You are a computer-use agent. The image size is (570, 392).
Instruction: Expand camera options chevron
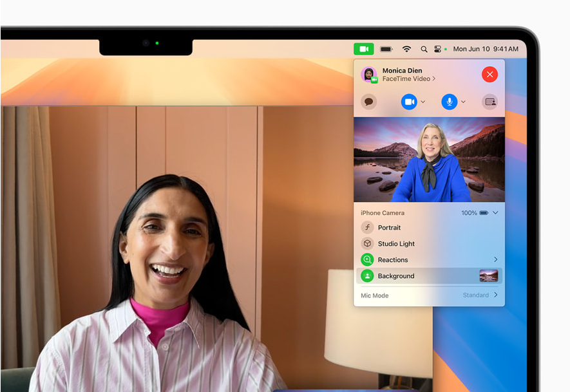423,102
